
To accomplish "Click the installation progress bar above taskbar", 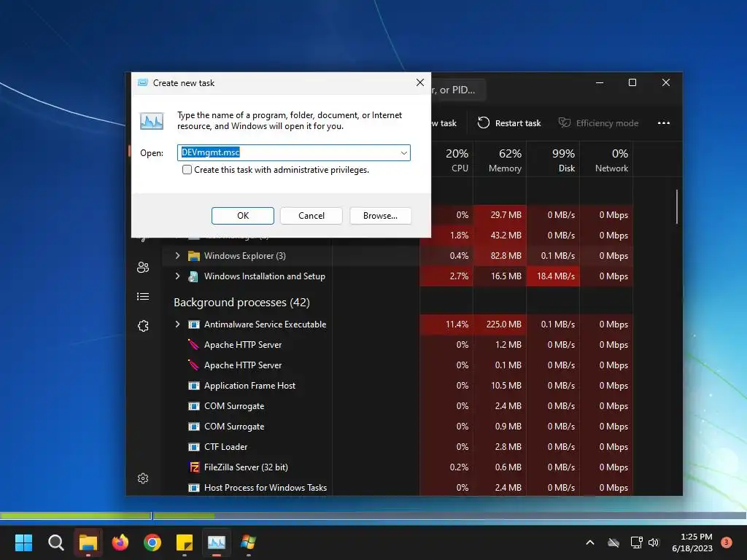I will pyautogui.click(x=373, y=516).
